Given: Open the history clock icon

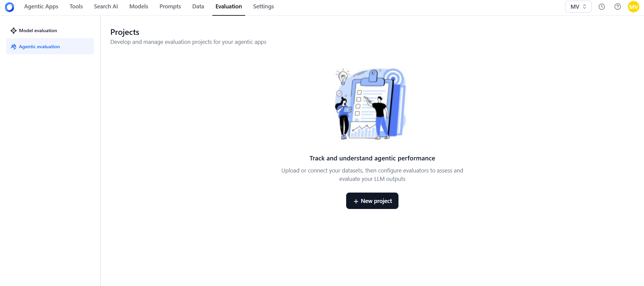Looking at the screenshot, I should (602, 7).
